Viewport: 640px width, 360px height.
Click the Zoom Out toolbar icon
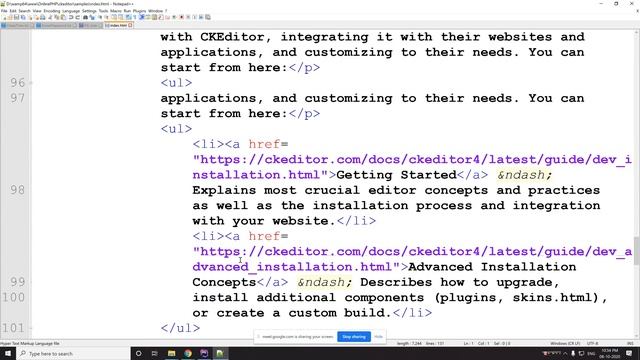107,17
